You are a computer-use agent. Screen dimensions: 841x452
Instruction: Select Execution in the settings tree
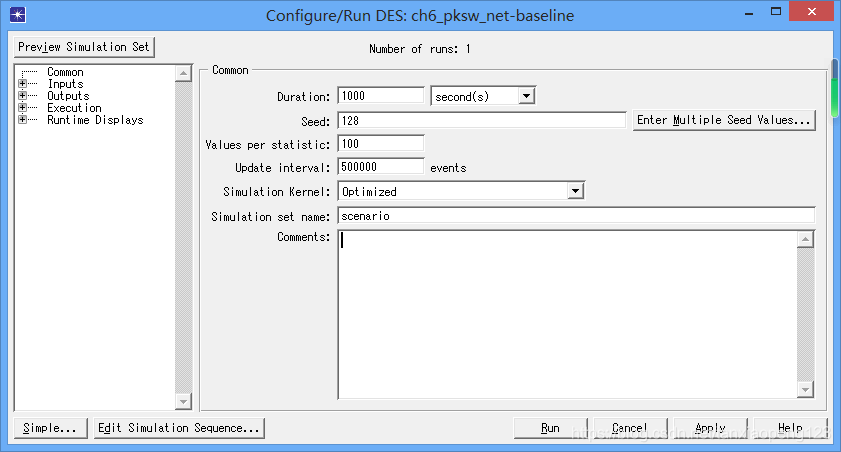pyautogui.click(x=74, y=108)
